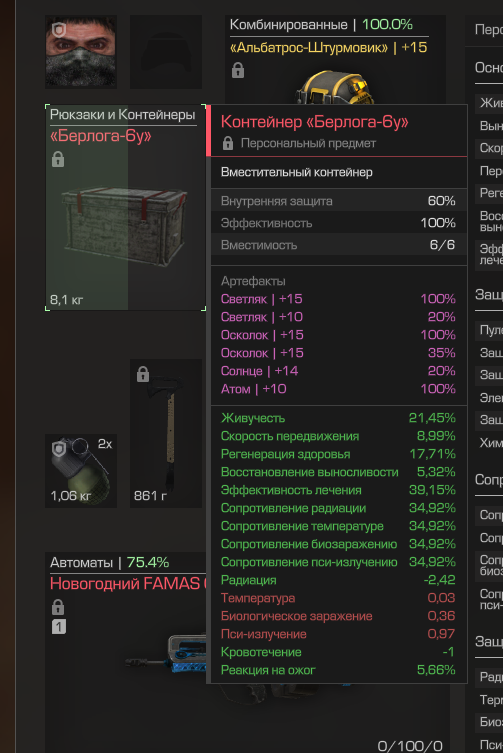Select the Новогодний FAMAS rifle image
The height and width of the screenshot is (753, 503).
166,656
